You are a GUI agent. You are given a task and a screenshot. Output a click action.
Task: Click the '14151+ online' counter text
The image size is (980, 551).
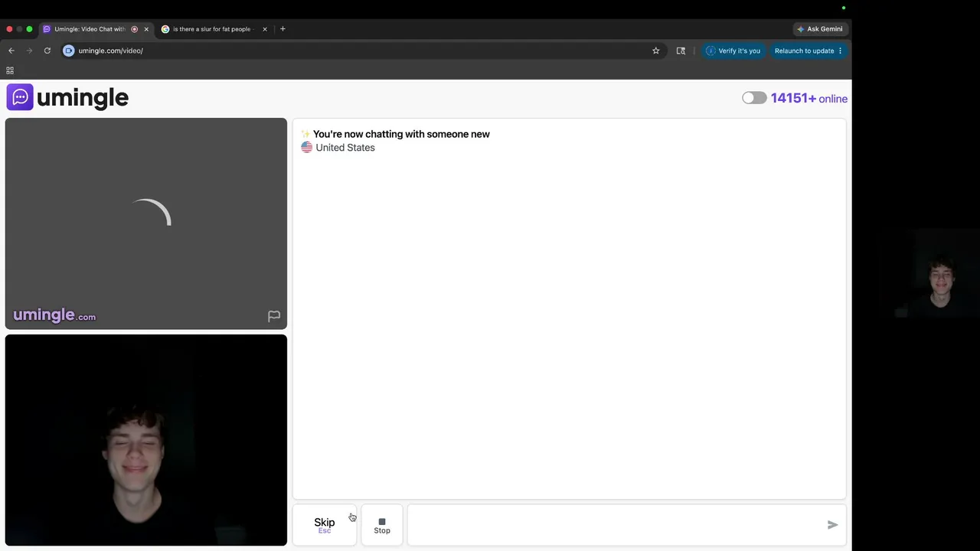[x=809, y=98]
